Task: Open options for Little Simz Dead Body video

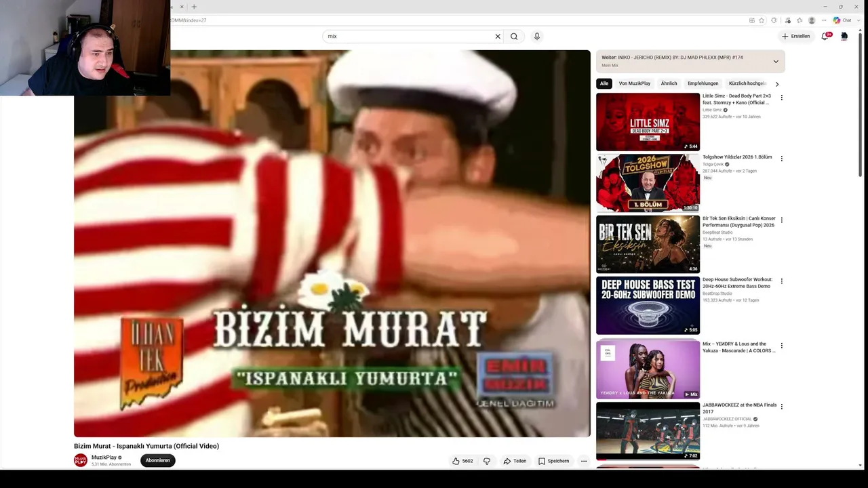Action: [x=781, y=98]
